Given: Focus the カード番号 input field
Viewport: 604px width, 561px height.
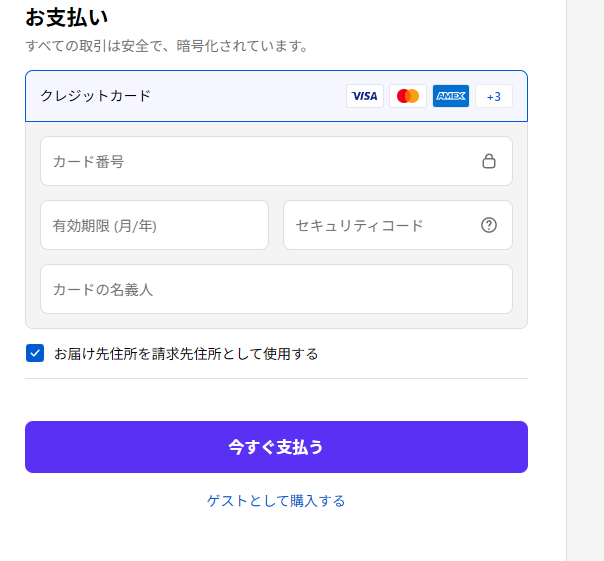Looking at the screenshot, I should 260,161.
